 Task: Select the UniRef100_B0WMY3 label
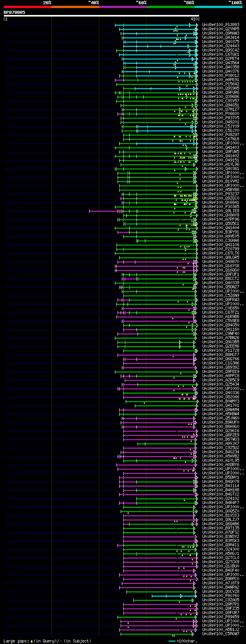click(x=221, y=401)
